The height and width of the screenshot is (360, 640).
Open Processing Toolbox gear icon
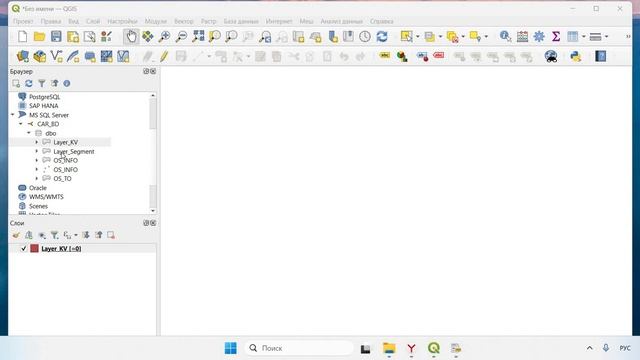coord(539,37)
